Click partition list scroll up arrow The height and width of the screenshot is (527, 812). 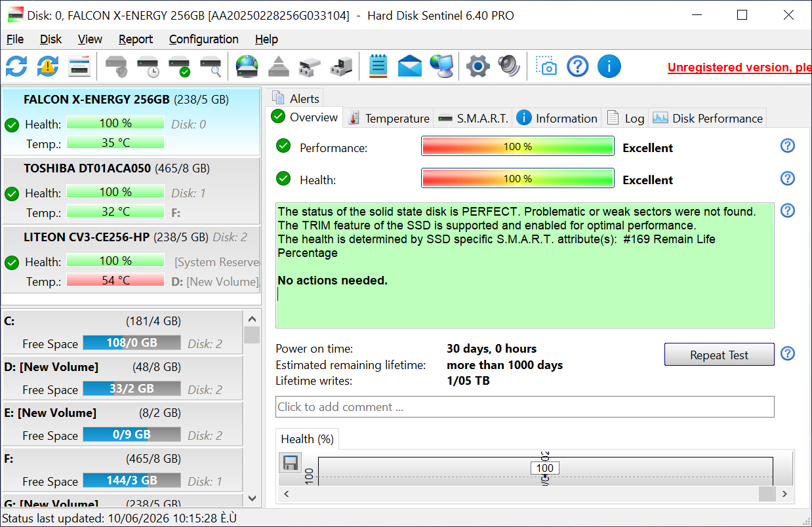tap(252, 319)
